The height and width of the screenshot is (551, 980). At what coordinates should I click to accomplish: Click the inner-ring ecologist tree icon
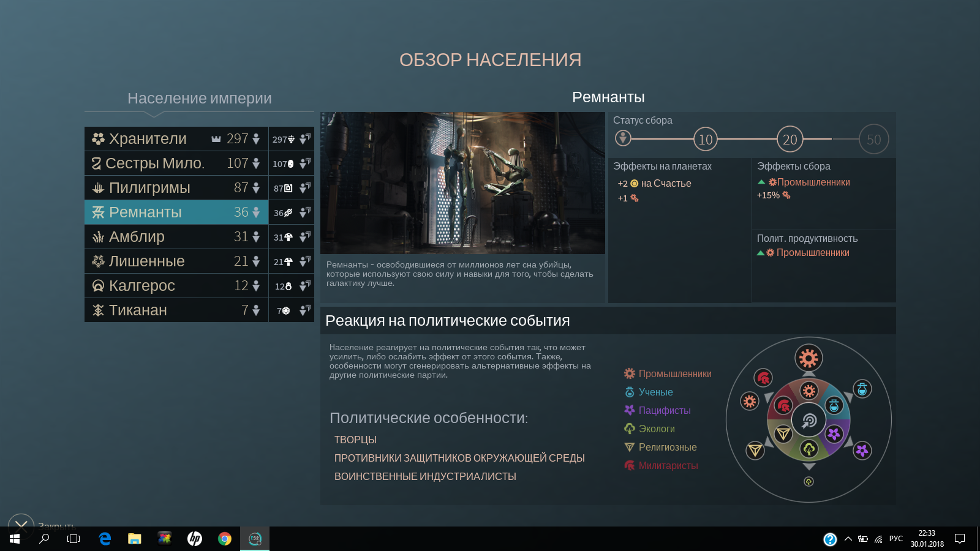[809, 449]
